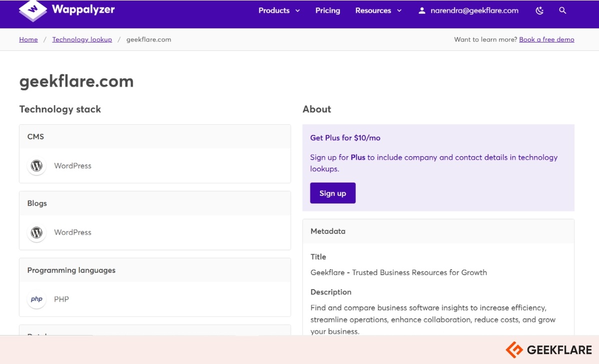This screenshot has height=364, width=599.
Task: Click the Find and compare business description text
Action: [433, 320]
